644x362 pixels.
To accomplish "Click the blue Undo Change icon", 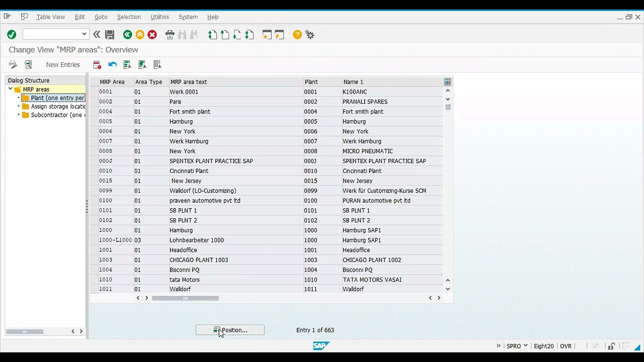I will tap(112, 64).
